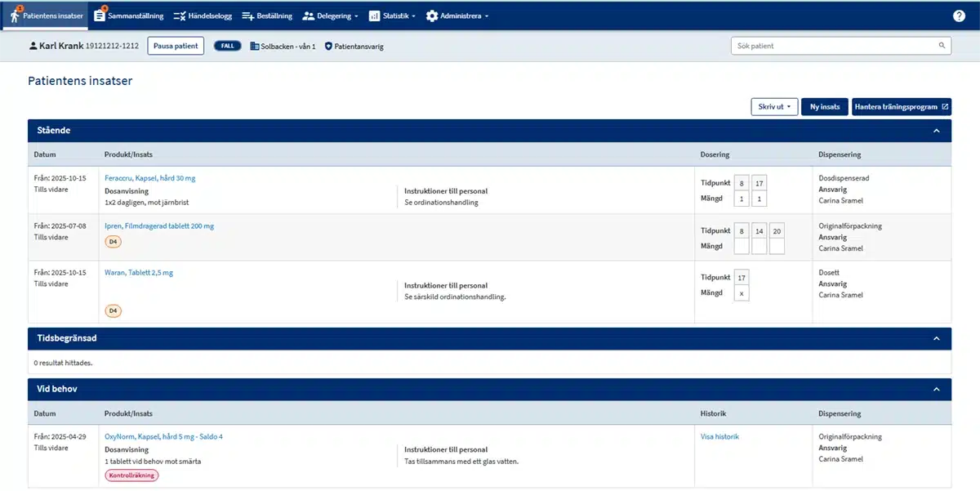The image size is (980, 491).
Task: Click the FALL risk badge
Action: (227, 46)
